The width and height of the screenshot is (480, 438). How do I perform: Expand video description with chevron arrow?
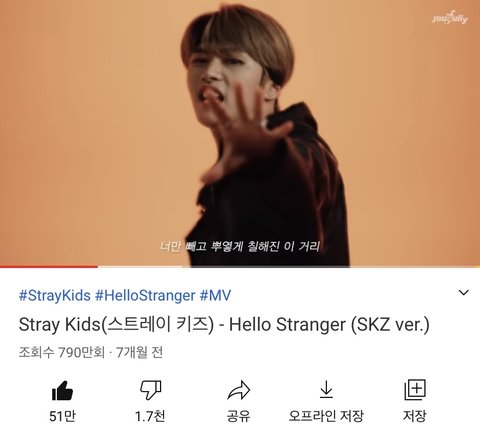tap(464, 293)
